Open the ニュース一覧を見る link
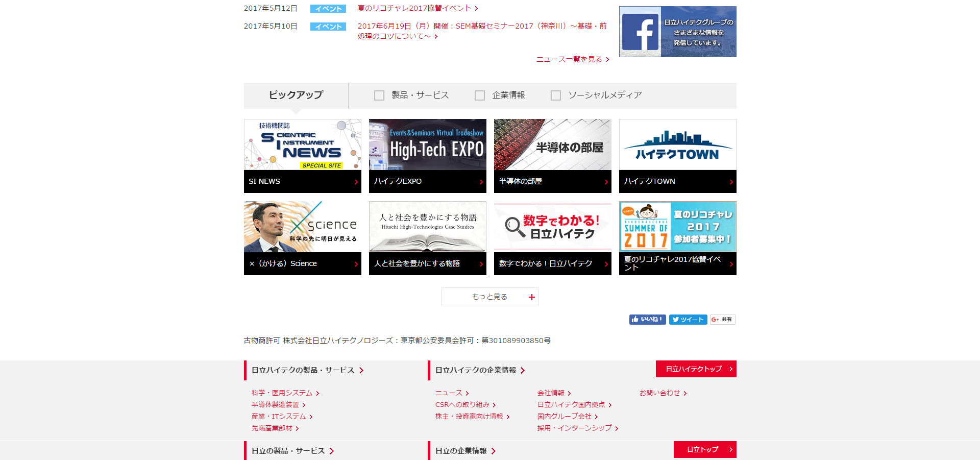 click(x=568, y=59)
